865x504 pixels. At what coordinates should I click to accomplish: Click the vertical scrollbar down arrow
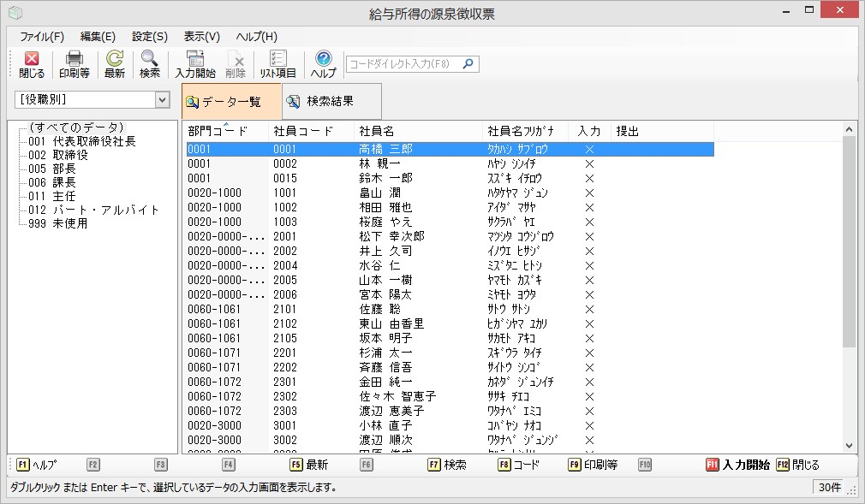tap(850, 446)
